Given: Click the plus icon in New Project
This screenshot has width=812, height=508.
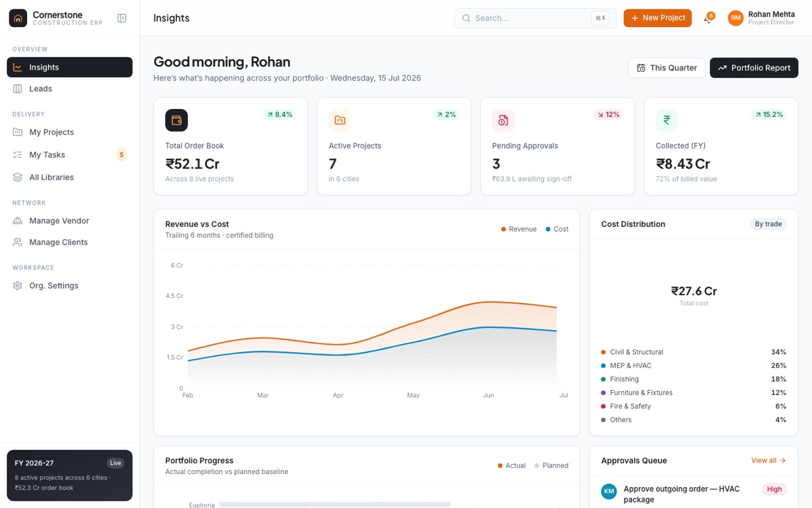Looking at the screenshot, I should (x=635, y=18).
